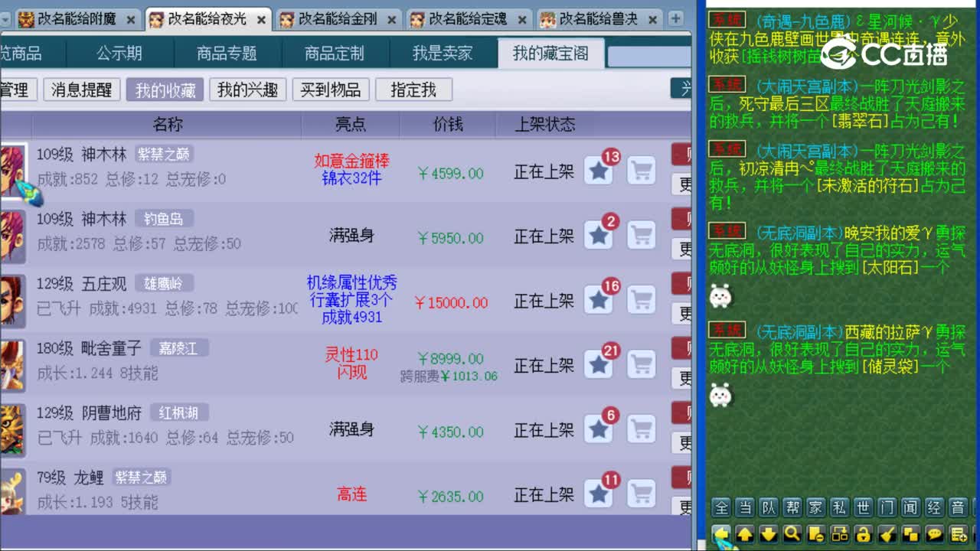Screen dimensions: 980x551
Task: Open the 我是卖家 navigation tab
Action: (443, 53)
